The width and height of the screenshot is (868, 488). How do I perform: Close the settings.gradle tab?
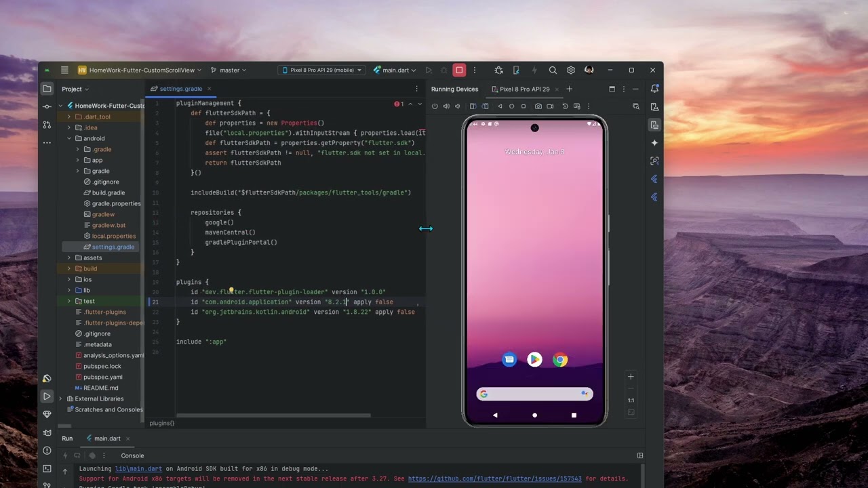[209, 89]
